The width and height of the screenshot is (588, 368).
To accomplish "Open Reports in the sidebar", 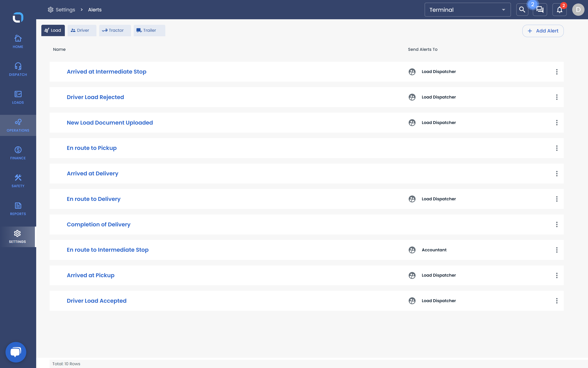I will [x=18, y=209].
